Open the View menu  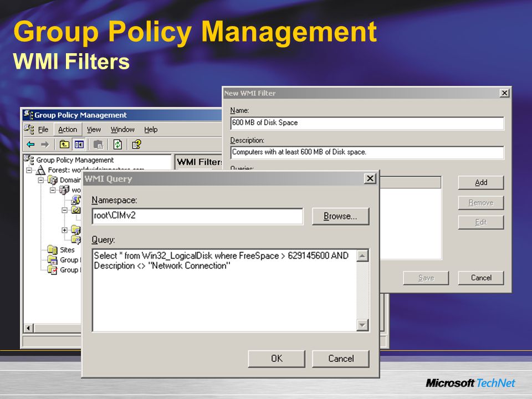(x=94, y=130)
